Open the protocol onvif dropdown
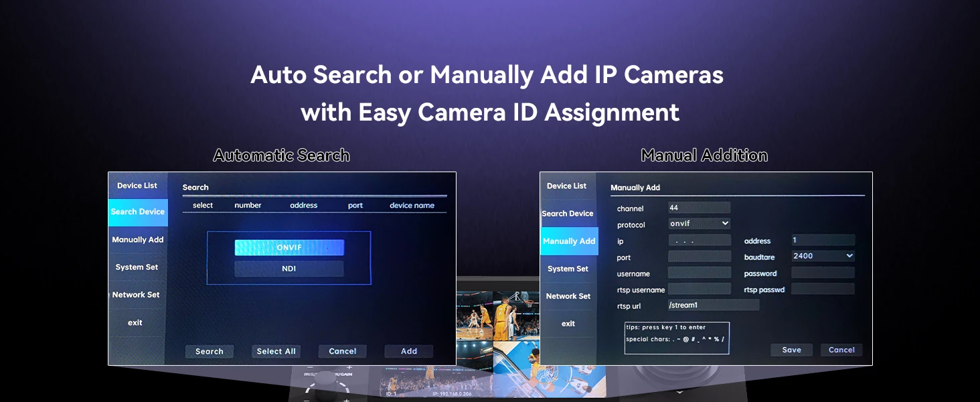The height and width of the screenshot is (402, 980). tap(700, 224)
